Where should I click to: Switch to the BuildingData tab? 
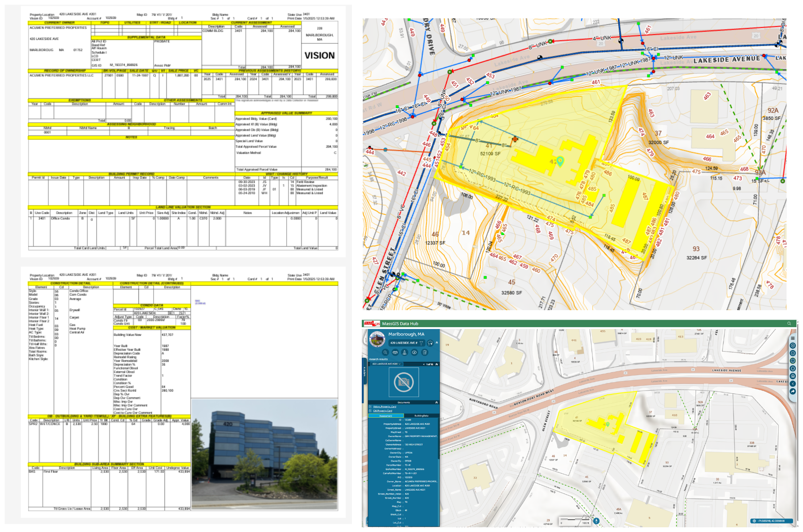pyautogui.click(x=421, y=415)
